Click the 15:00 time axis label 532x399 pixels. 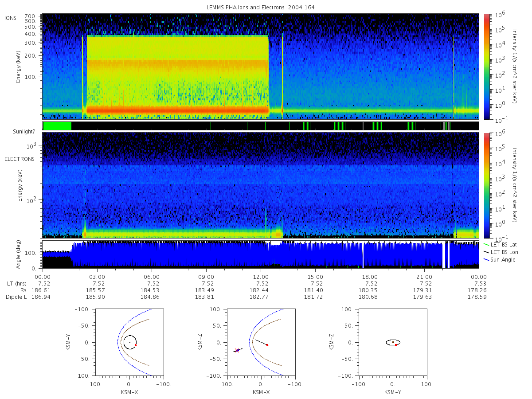(x=315, y=277)
